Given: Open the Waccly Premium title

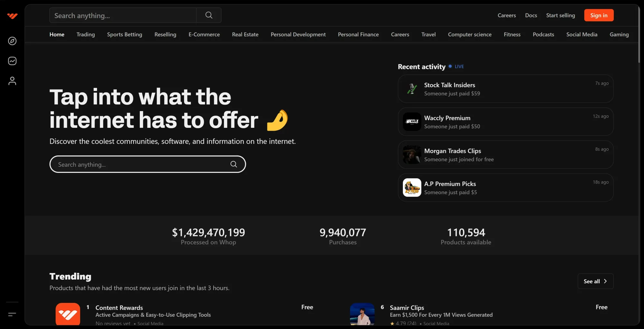Looking at the screenshot, I should coord(447,118).
